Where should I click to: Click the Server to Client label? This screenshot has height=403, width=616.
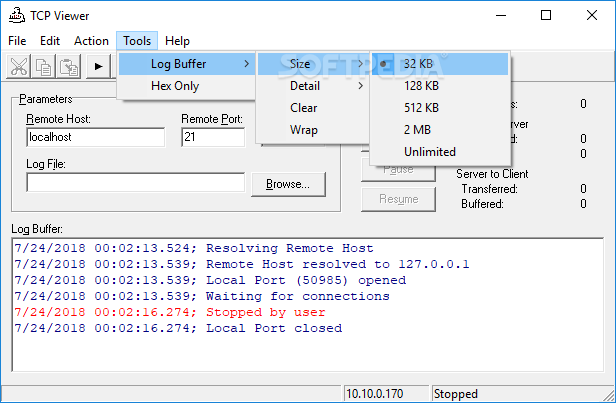click(x=492, y=174)
